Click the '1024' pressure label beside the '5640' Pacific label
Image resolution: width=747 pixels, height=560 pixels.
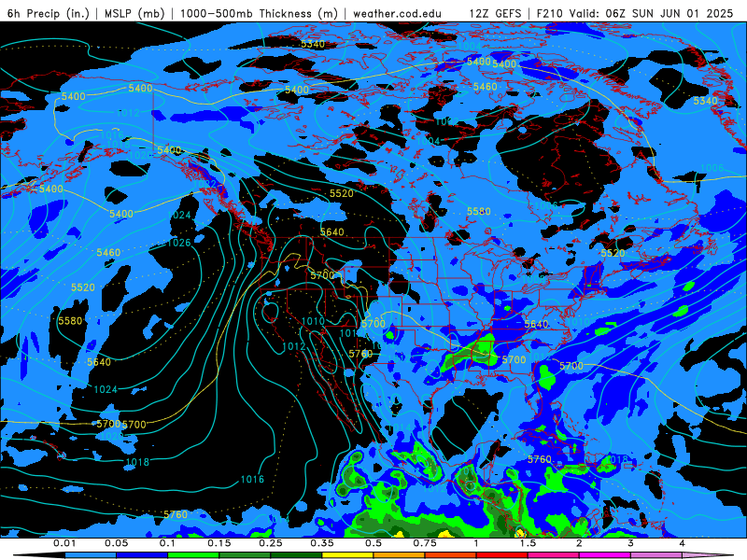(106, 389)
